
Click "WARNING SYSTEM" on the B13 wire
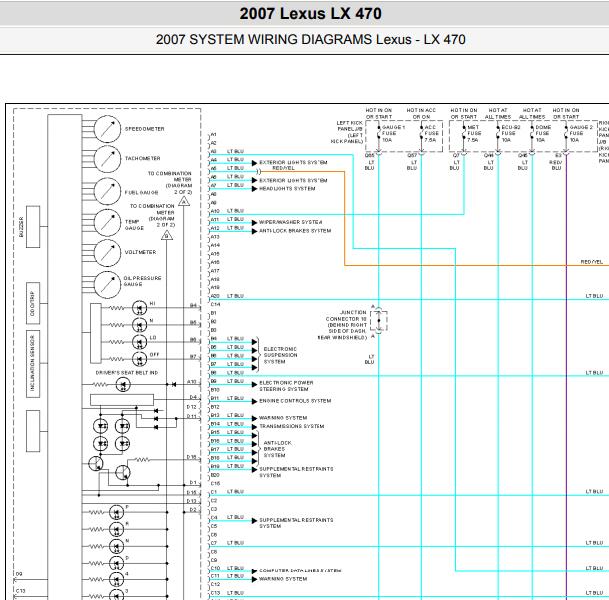pos(283,418)
